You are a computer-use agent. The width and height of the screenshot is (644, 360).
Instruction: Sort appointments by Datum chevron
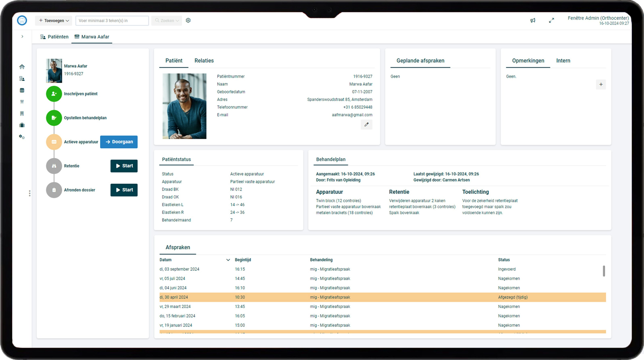pyautogui.click(x=228, y=260)
